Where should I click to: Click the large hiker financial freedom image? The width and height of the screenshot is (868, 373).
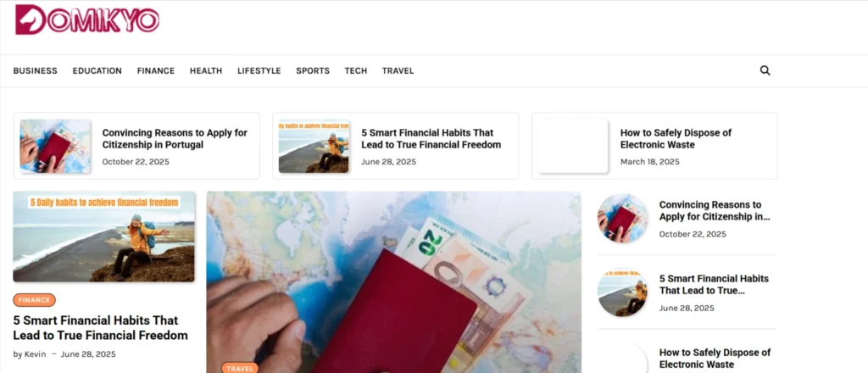tap(103, 237)
